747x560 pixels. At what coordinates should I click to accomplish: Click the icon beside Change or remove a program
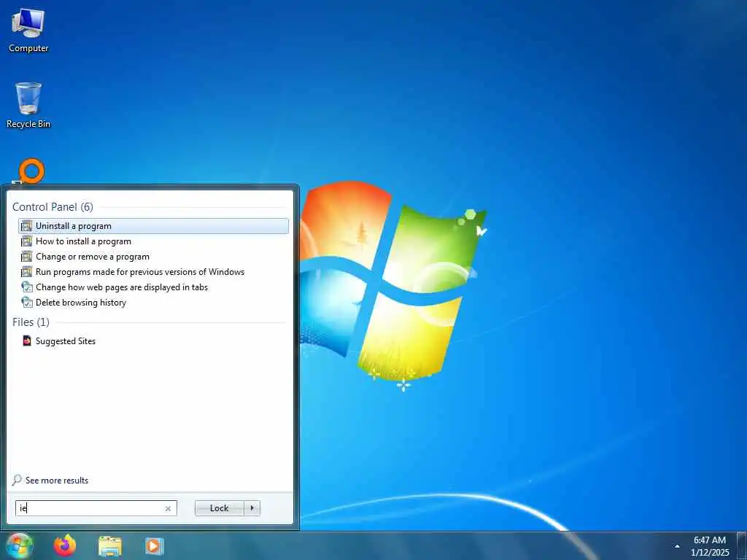click(27, 257)
